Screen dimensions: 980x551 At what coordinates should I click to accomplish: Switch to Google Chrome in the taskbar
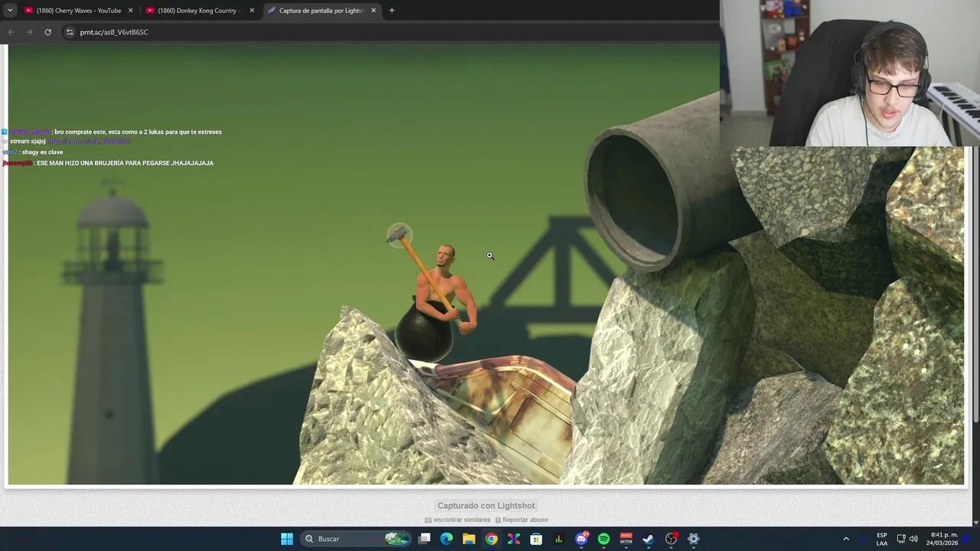tap(492, 539)
